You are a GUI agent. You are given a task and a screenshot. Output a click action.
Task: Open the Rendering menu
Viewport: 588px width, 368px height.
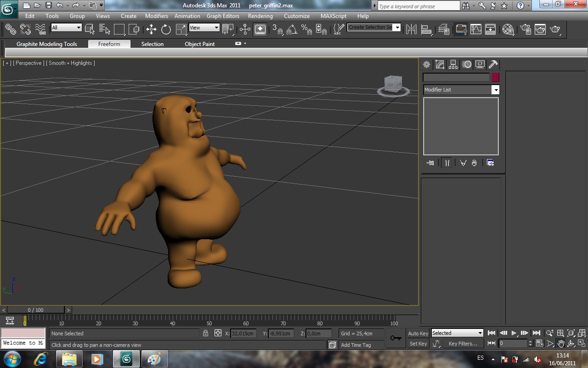pos(260,16)
